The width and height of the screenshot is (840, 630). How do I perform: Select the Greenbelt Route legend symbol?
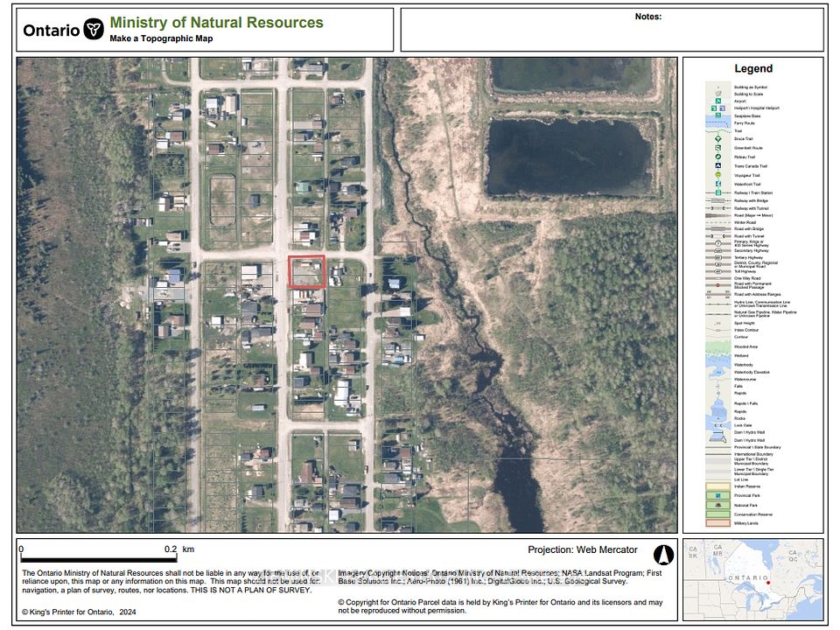pyautogui.click(x=718, y=148)
